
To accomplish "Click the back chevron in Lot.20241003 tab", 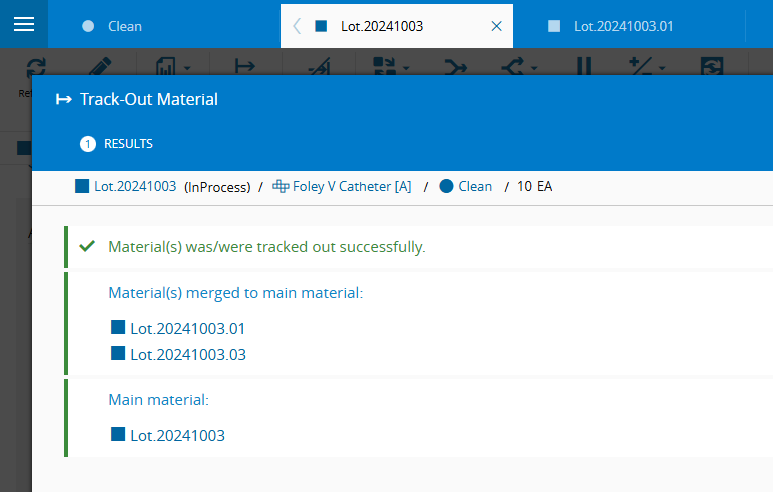I will point(296,26).
